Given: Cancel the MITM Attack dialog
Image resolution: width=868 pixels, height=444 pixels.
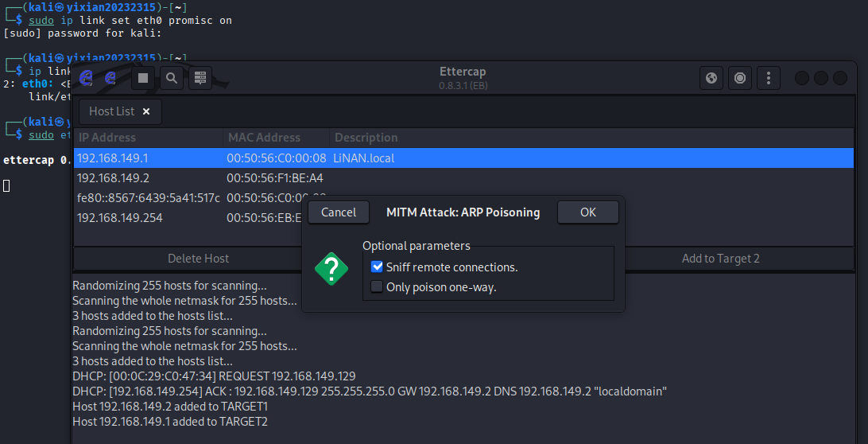Looking at the screenshot, I should tap(339, 212).
